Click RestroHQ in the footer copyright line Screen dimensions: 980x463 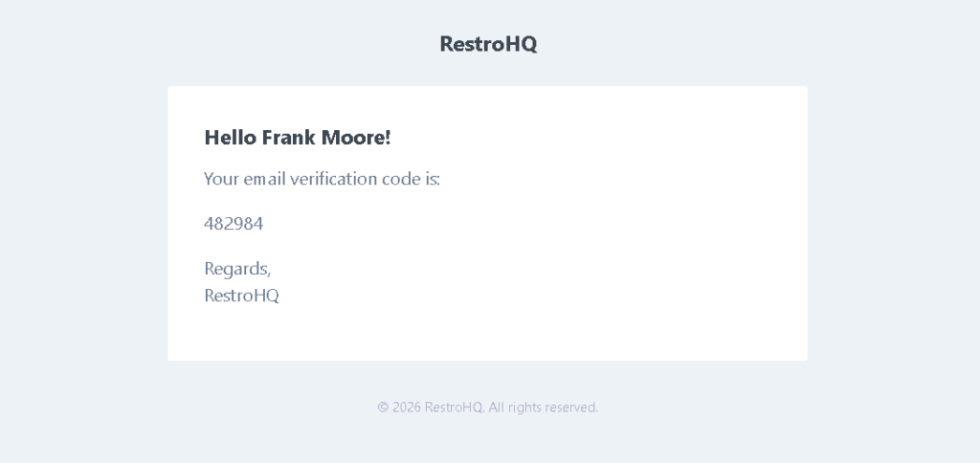click(454, 408)
